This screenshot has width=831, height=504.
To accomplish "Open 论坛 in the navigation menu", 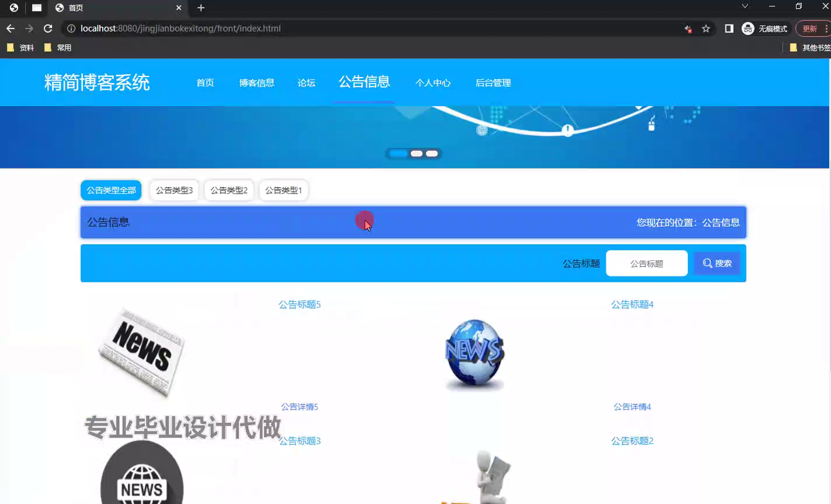I will 306,83.
